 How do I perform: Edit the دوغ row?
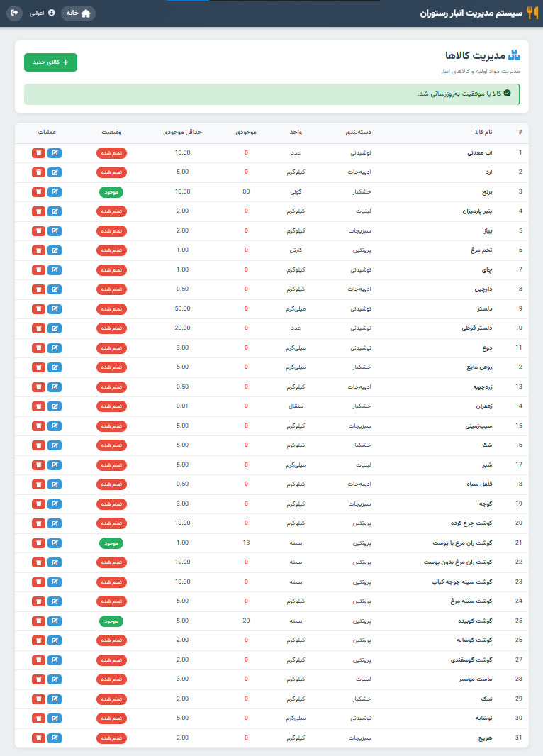point(55,348)
